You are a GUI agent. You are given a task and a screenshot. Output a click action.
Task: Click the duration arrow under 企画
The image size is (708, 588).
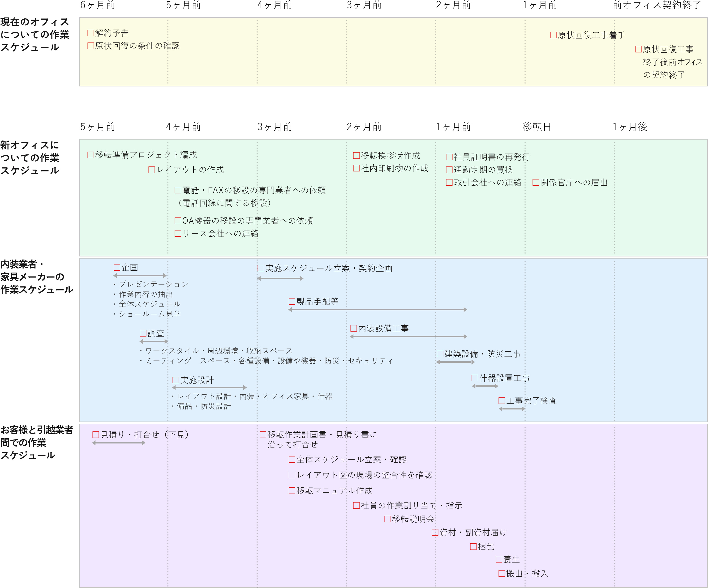click(140, 276)
